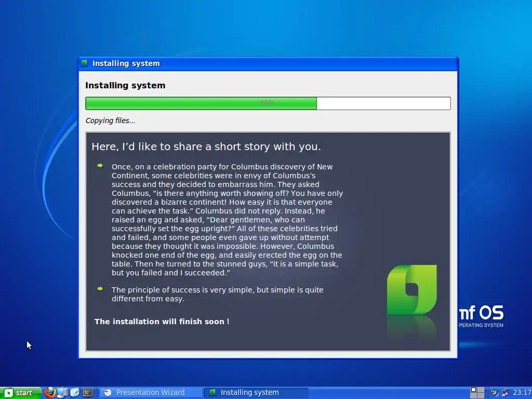Click the 'Installing system' bold heading
The height and width of the screenshot is (399, 532).
pyautogui.click(x=125, y=85)
